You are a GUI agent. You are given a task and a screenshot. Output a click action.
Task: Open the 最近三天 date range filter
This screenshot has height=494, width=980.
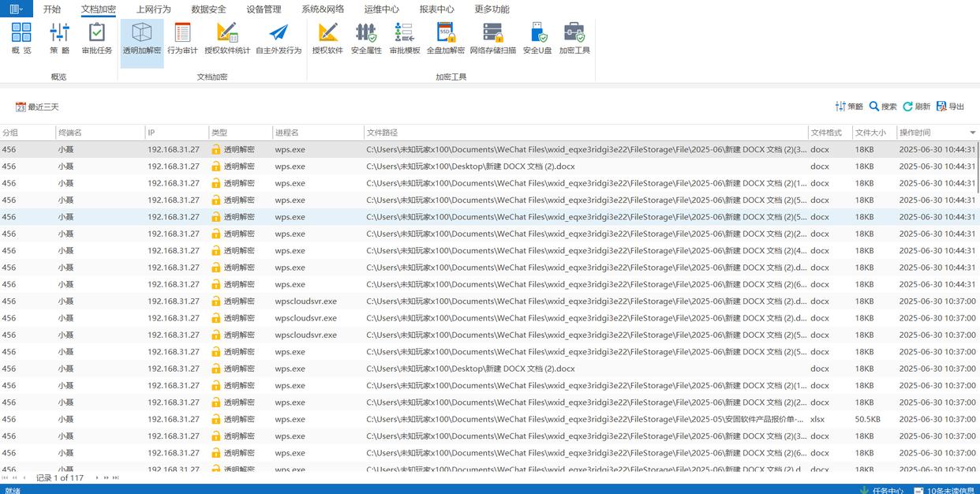[x=37, y=107]
